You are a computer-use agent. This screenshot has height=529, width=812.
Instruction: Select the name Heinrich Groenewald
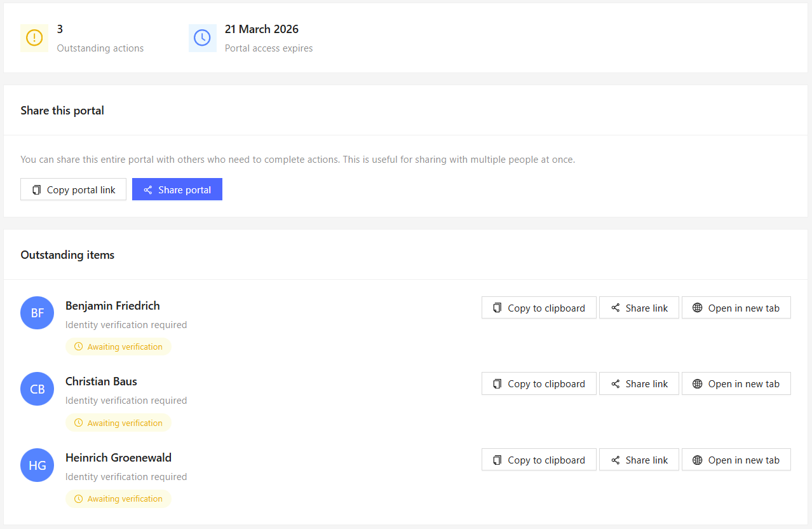(x=118, y=458)
